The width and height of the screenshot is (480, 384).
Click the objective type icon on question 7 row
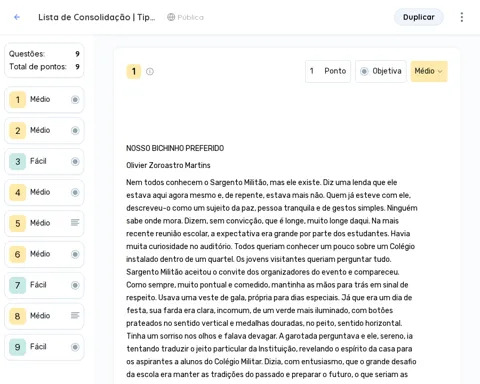coord(75,285)
